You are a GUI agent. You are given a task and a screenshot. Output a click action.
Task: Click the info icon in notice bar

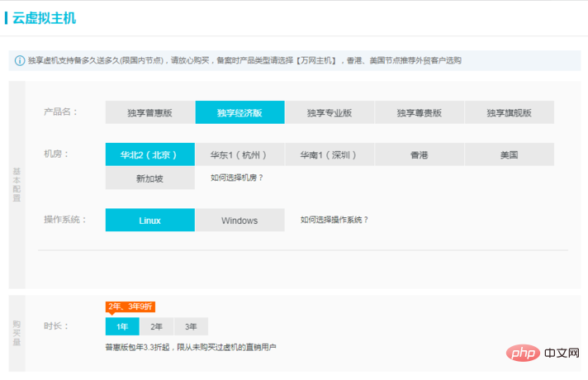(20, 60)
